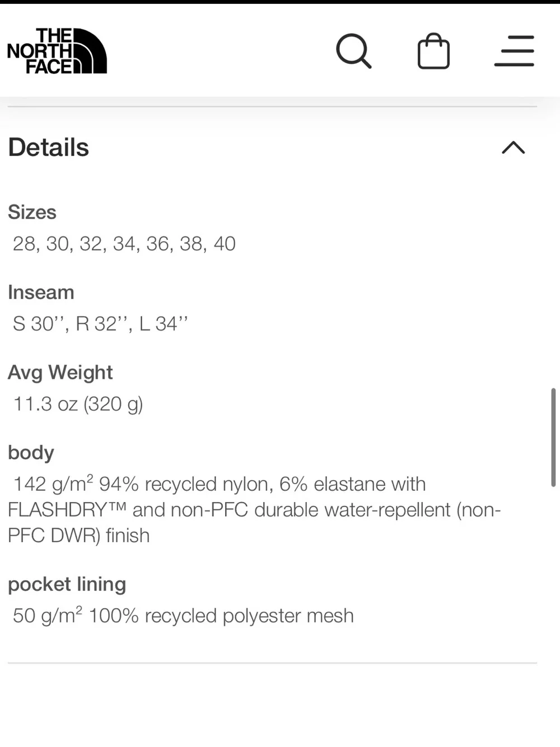Viewport: 560px width, 747px height.
Task: Click the Inseam heading
Action: point(41,293)
